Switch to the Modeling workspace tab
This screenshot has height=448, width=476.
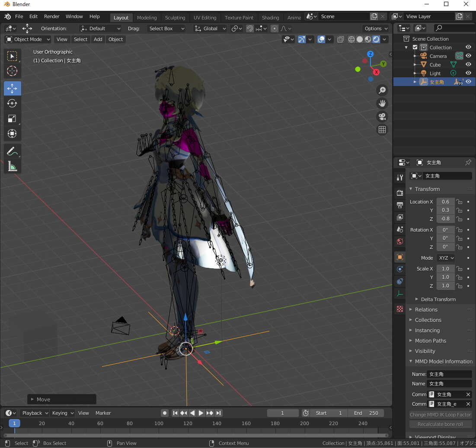point(147,18)
